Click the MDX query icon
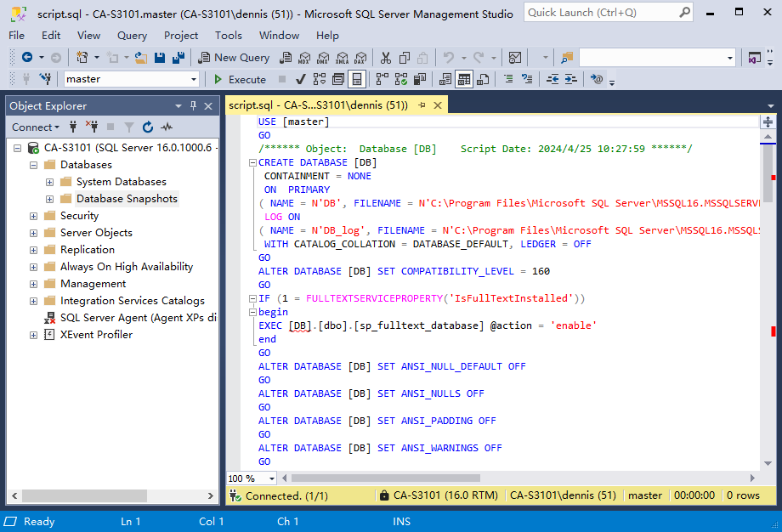The image size is (782, 532). [304, 58]
